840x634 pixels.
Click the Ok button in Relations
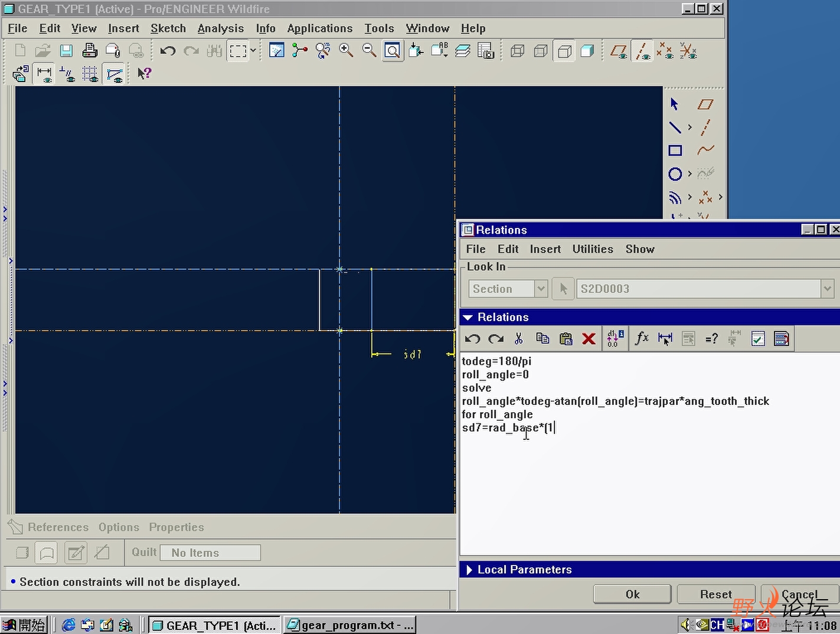[632, 594]
